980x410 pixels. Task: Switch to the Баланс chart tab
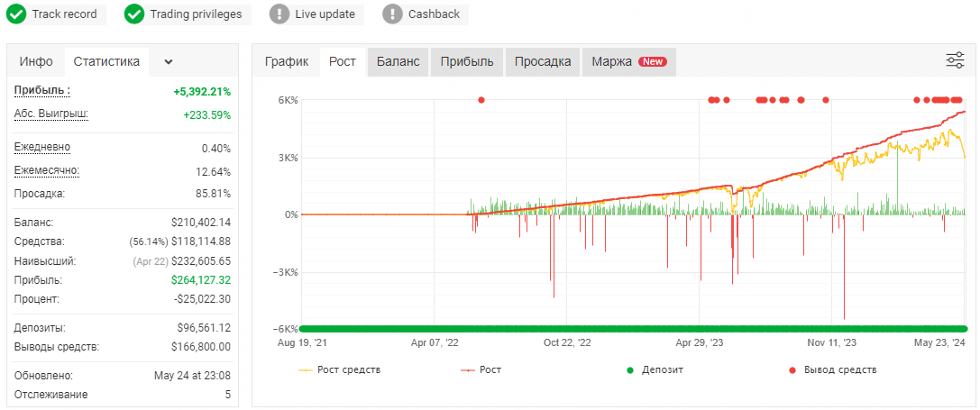398,62
